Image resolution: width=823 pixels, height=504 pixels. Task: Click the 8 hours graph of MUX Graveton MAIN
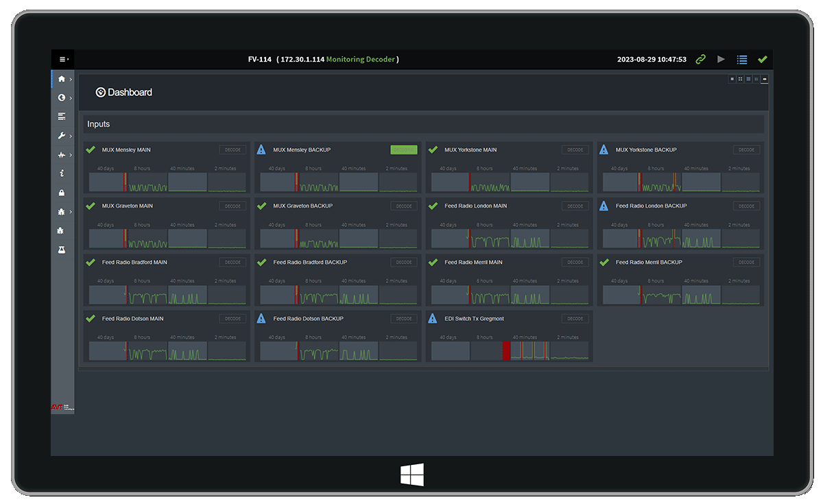[x=147, y=239]
